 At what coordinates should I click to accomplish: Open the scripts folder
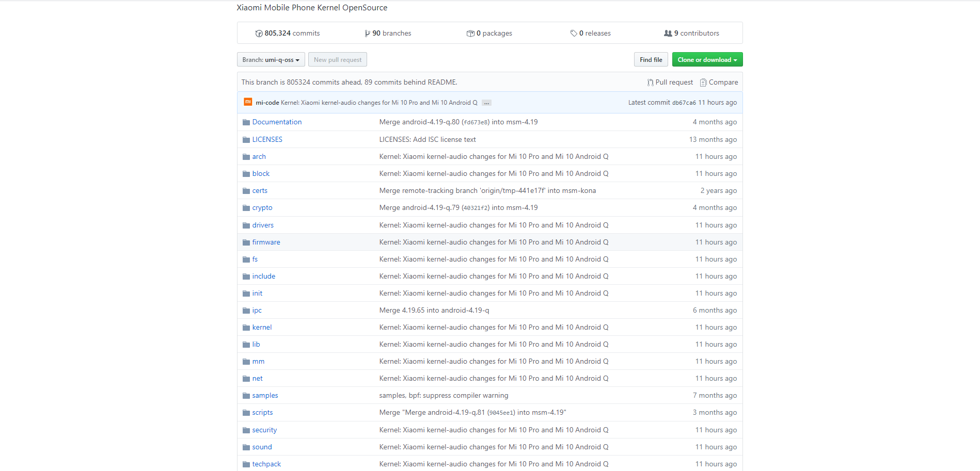pyautogui.click(x=262, y=413)
